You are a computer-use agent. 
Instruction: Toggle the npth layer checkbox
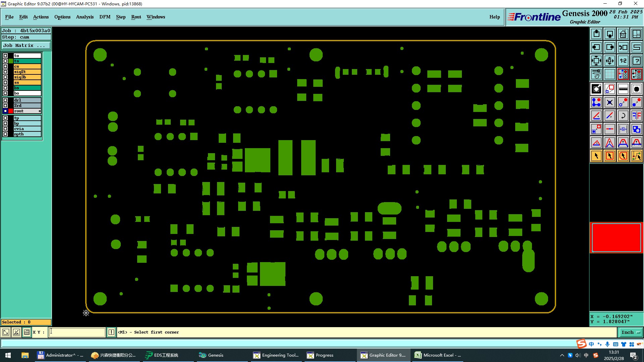5,134
